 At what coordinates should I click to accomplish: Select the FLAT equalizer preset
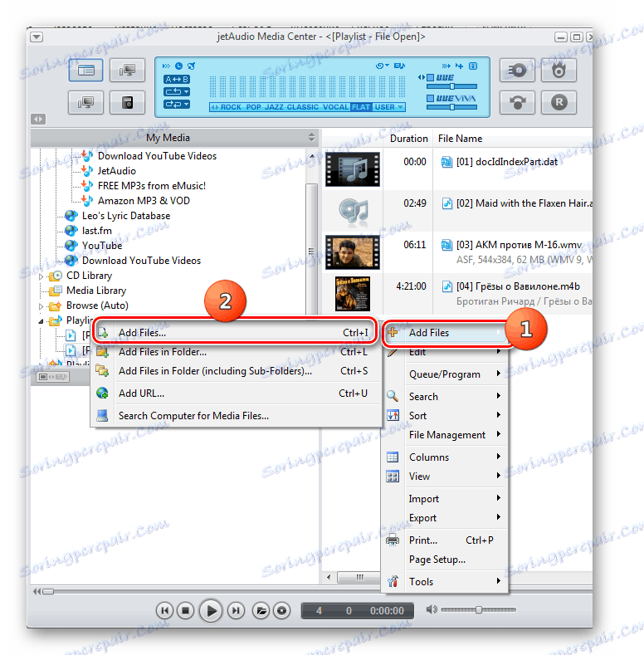(361, 107)
